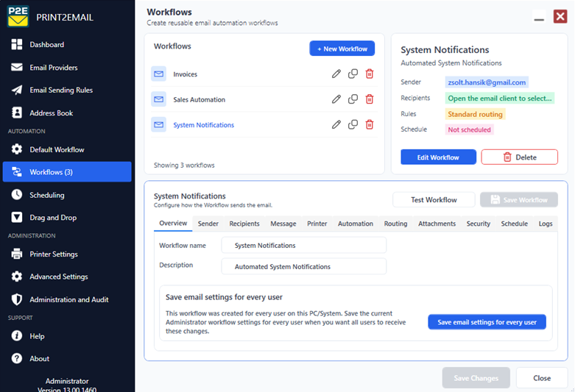Close the window with red X
Viewport: 575px width, 392px height.
pos(560,16)
